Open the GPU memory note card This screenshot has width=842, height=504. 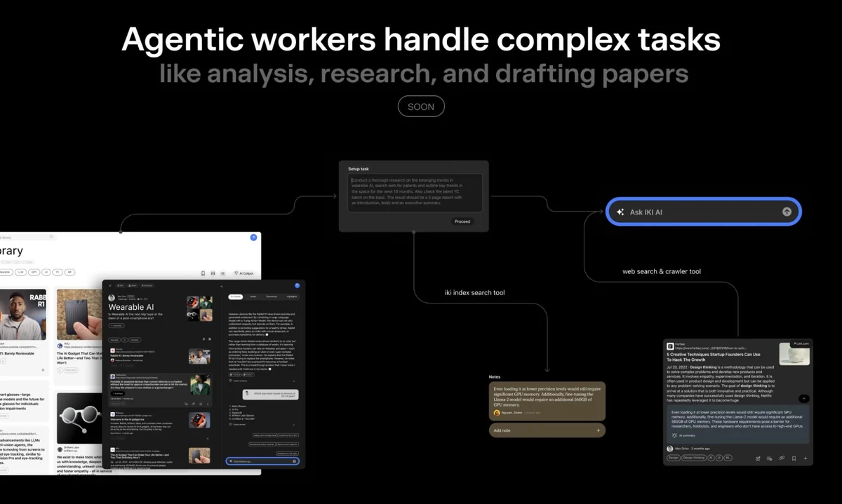tap(547, 400)
